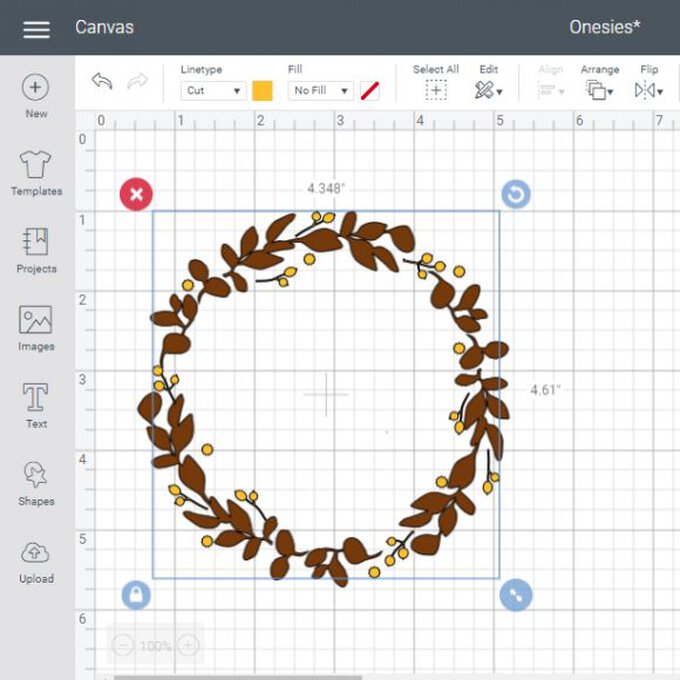
Task: Open the Projects panel
Action: 36,243
